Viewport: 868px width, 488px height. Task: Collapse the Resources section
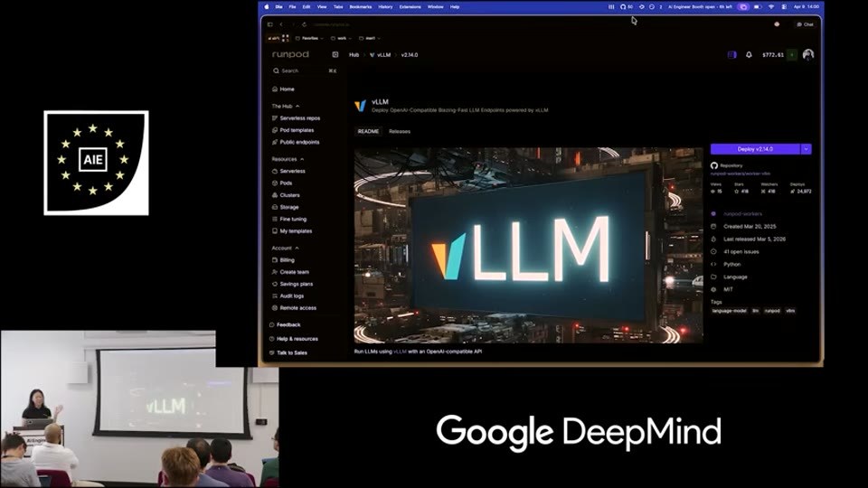tap(288, 159)
